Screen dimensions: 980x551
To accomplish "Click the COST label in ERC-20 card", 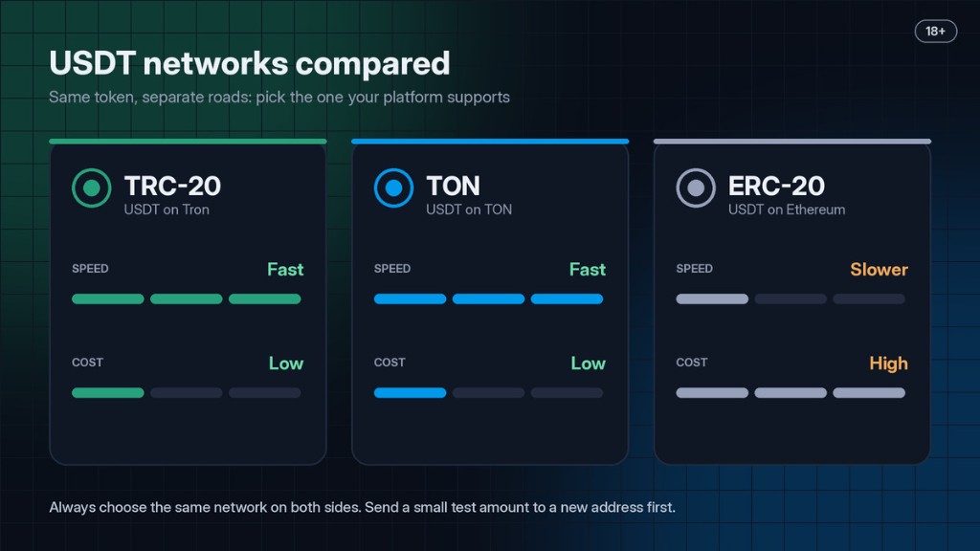I will coord(692,363).
